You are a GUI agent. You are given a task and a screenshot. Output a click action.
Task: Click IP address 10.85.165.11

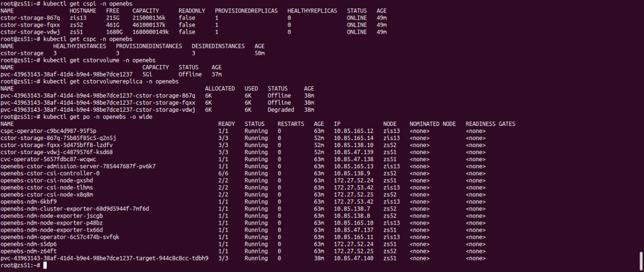[x=354, y=236]
